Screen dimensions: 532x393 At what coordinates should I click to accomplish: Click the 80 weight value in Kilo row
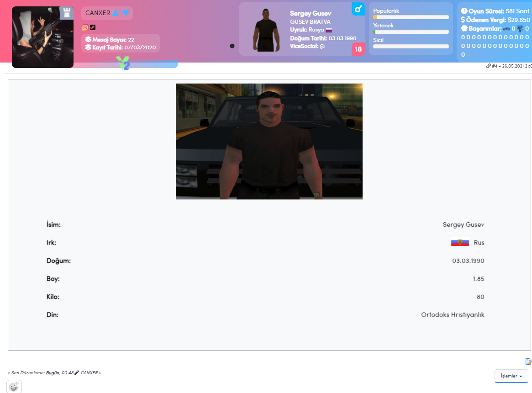click(x=480, y=297)
